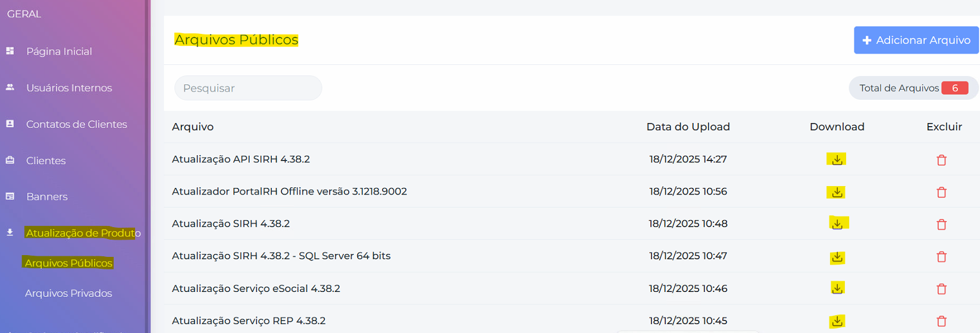Open Contatos de Clientes menu item
980x333 pixels.
[x=76, y=124]
